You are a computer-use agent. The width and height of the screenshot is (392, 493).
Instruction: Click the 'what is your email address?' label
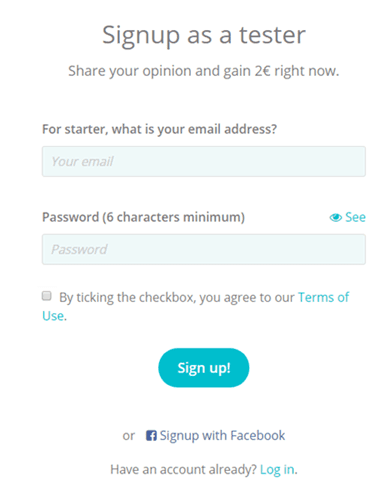(x=194, y=129)
